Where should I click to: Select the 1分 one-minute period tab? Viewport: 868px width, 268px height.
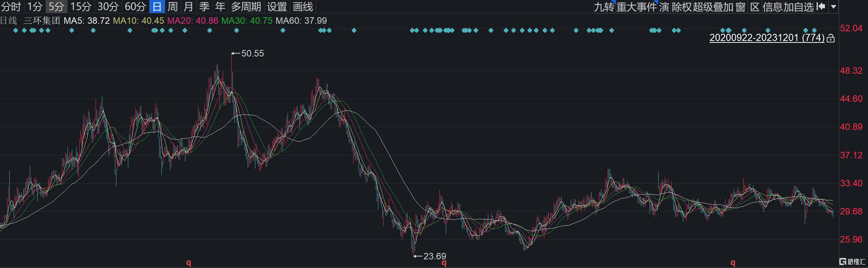[35, 6]
